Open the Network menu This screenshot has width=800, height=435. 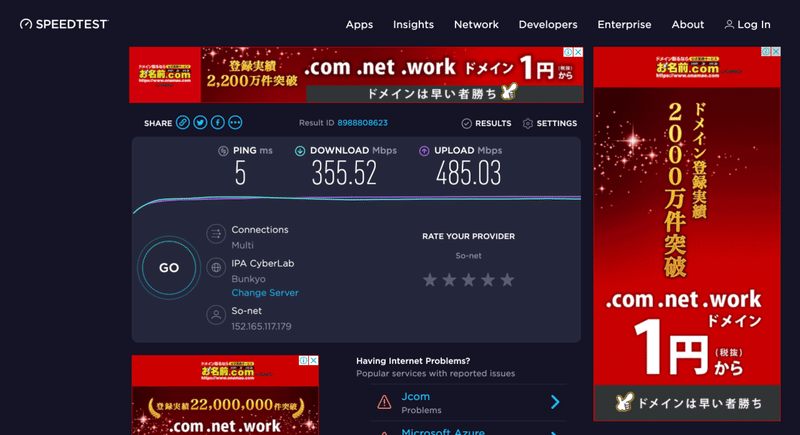(476, 24)
